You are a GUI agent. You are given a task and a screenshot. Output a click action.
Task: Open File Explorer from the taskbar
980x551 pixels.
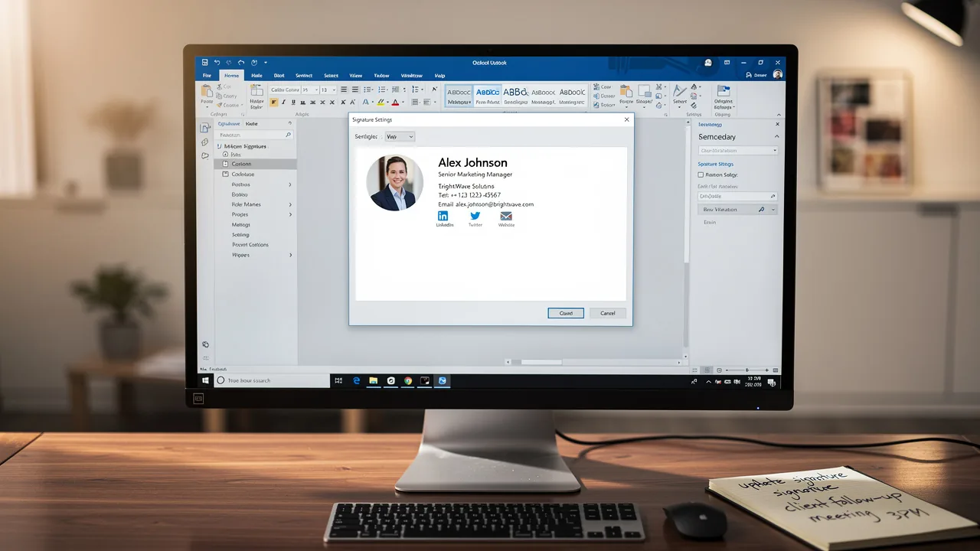(x=374, y=380)
